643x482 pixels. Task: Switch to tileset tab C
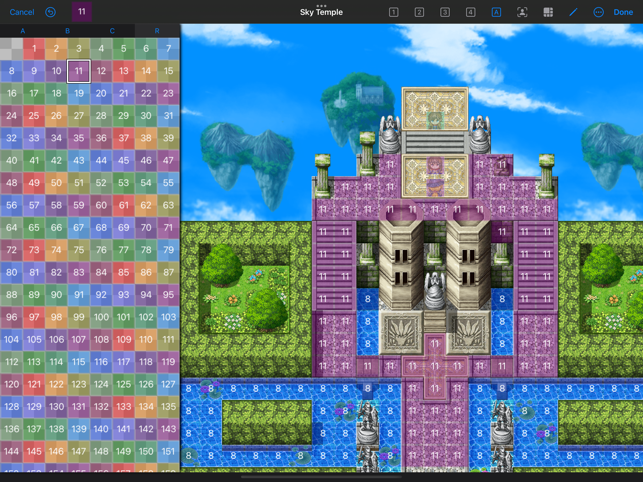pos(112,31)
